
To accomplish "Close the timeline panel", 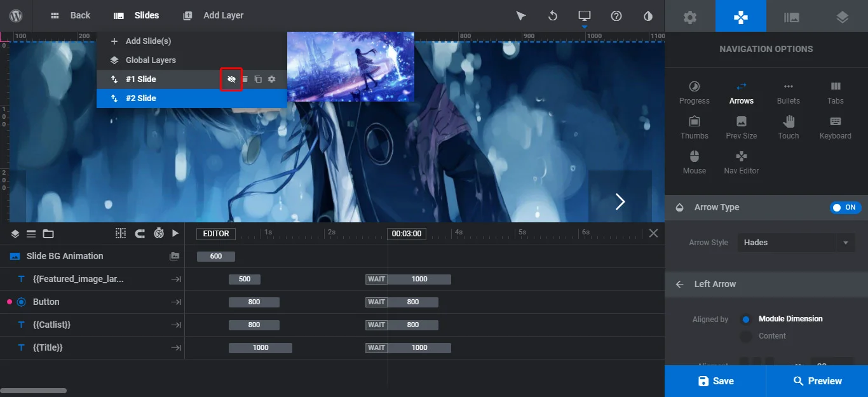I will (653, 234).
